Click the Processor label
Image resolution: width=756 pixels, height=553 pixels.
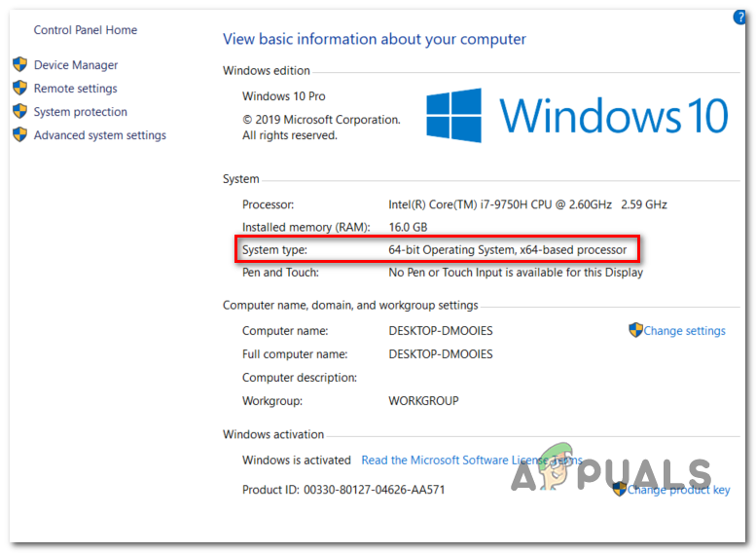[x=268, y=204]
